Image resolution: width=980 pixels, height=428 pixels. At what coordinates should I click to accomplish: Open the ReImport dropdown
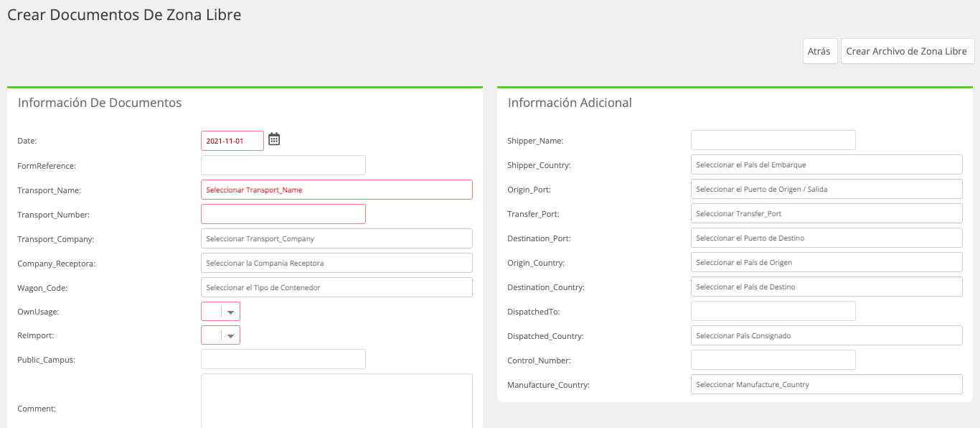[x=220, y=335]
